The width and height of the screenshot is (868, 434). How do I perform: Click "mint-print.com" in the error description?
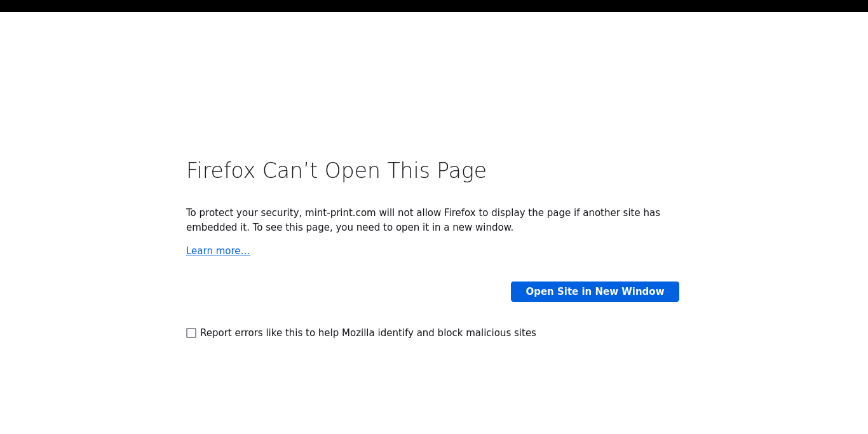tap(340, 213)
